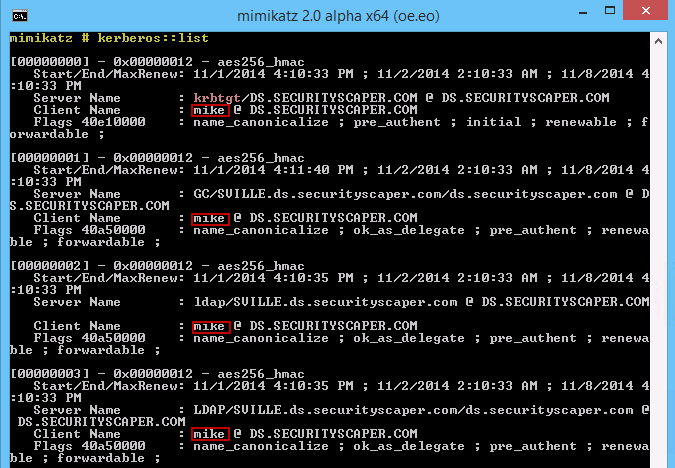Click start time '11/1/2014 4:10:33 PM'
This screenshot has width=675, height=468.
point(273,74)
